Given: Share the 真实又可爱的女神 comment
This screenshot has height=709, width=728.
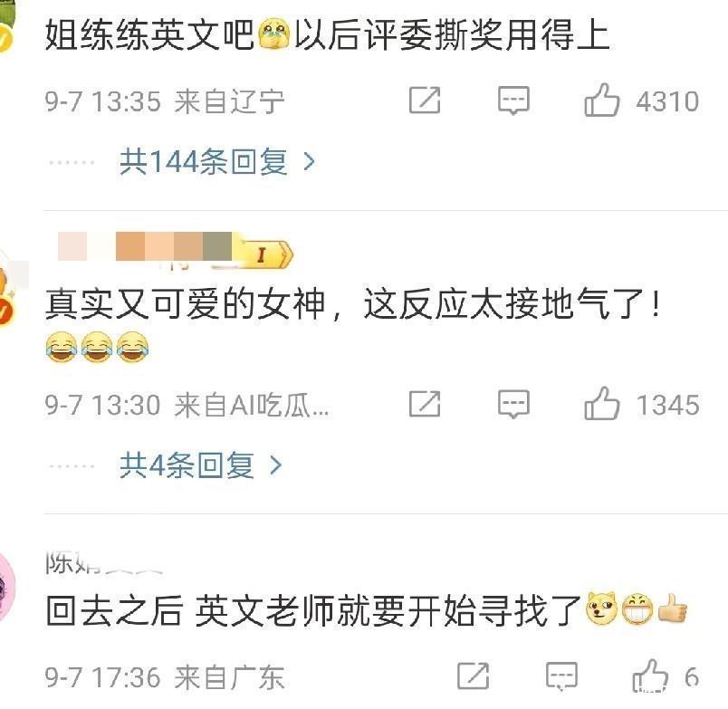Looking at the screenshot, I should tap(425, 404).
